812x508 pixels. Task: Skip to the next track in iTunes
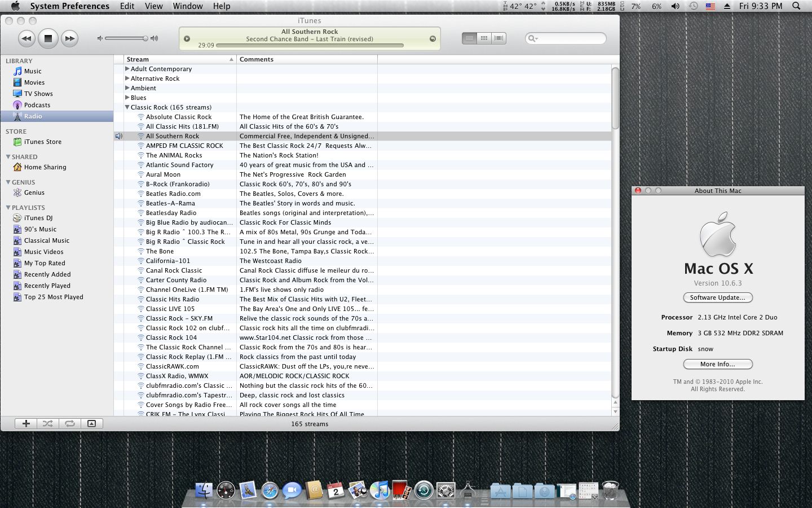click(69, 38)
